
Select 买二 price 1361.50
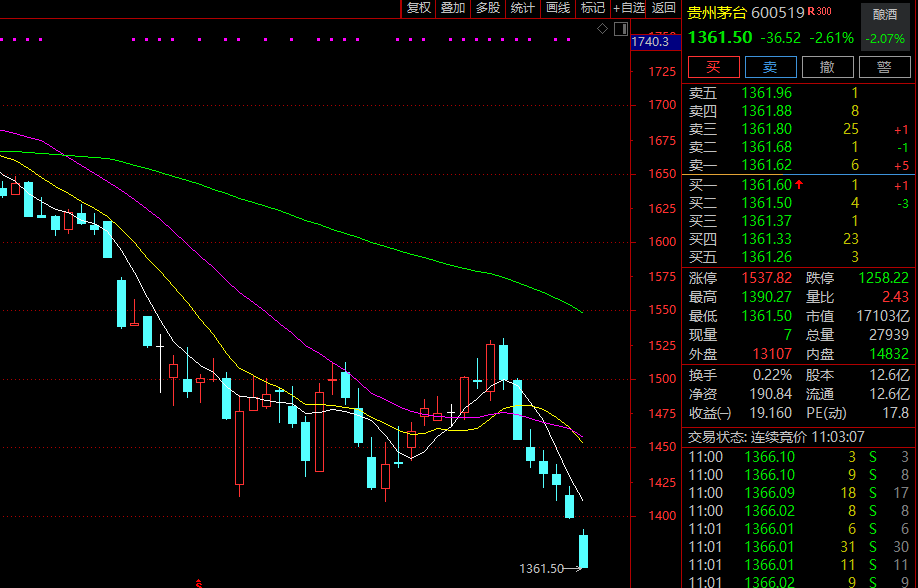pyautogui.click(x=766, y=203)
